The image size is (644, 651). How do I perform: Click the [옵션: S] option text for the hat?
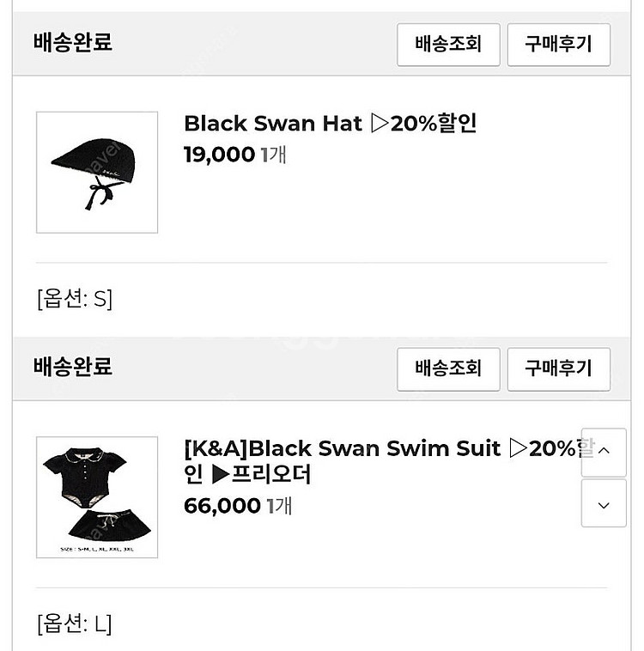(75, 299)
